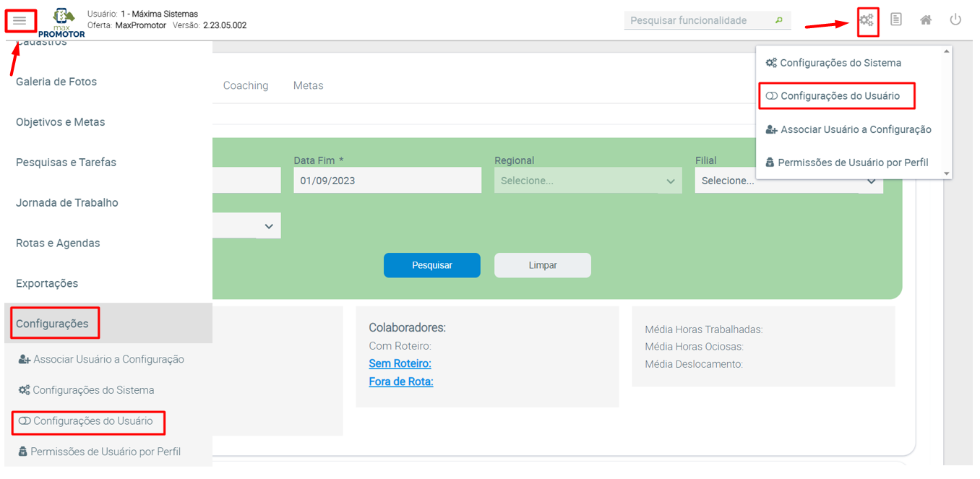Collapse the Configurações sidebar section
The width and height of the screenshot is (980, 479).
pos(108,324)
